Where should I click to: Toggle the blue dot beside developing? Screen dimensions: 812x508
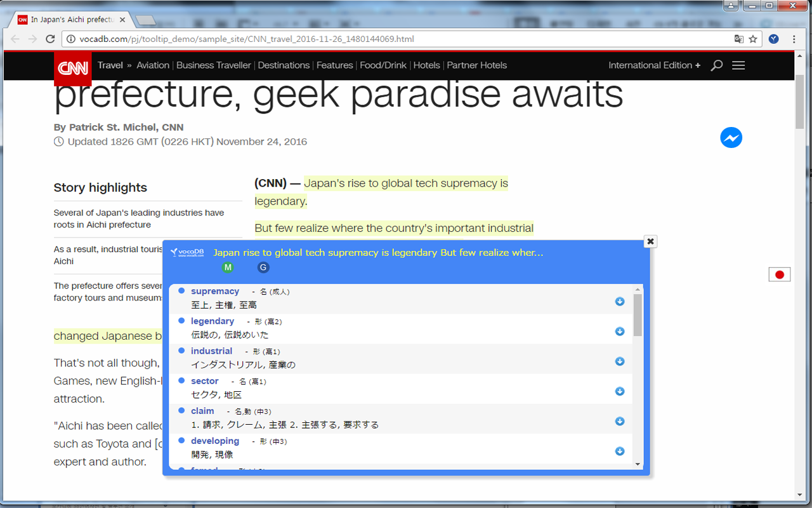181,440
